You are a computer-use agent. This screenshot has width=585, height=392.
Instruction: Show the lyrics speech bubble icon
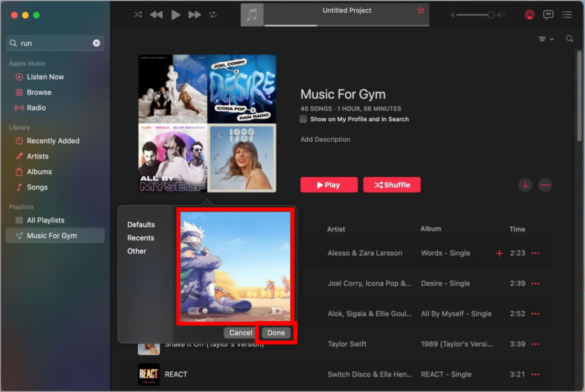[x=548, y=15]
